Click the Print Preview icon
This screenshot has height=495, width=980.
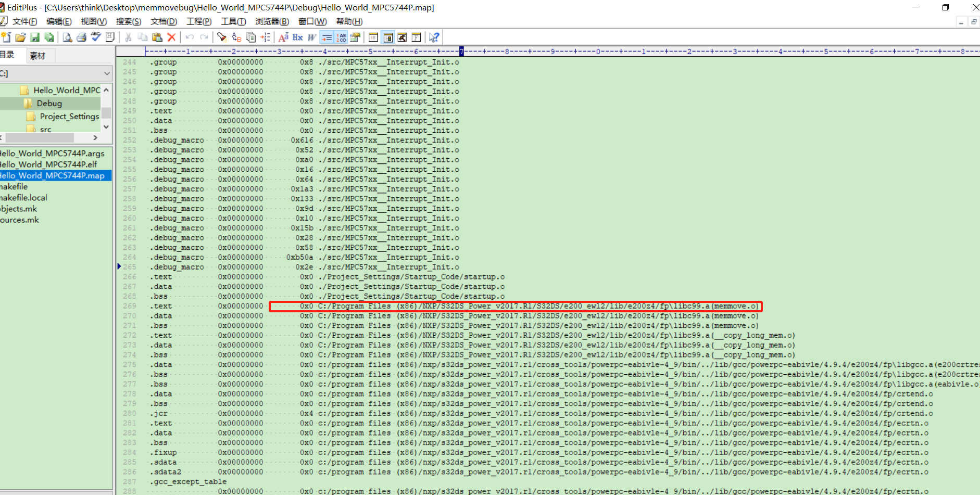pos(67,37)
